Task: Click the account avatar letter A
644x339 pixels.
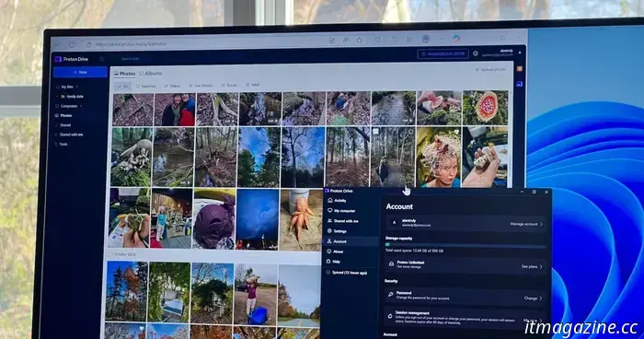Action: [x=395, y=223]
